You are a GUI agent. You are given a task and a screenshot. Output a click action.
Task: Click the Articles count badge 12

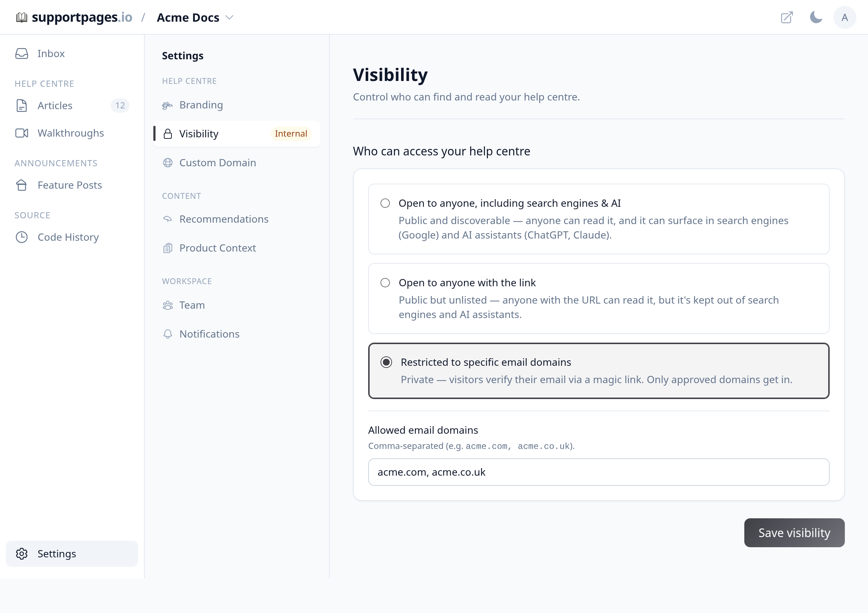pyautogui.click(x=120, y=106)
